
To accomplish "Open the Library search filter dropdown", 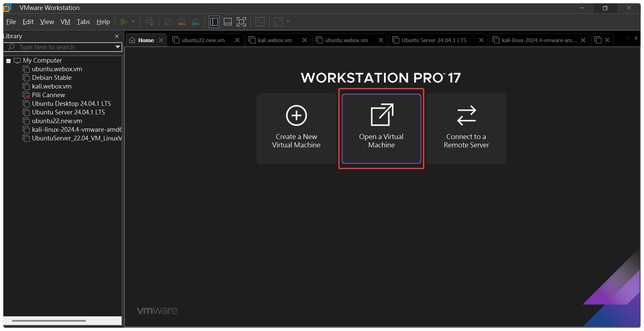I will point(118,47).
